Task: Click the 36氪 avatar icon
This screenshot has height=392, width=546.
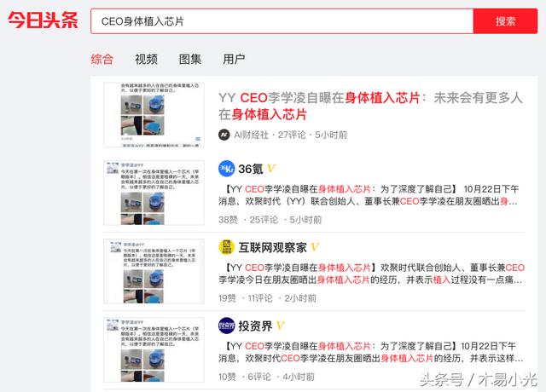Action: pos(226,169)
